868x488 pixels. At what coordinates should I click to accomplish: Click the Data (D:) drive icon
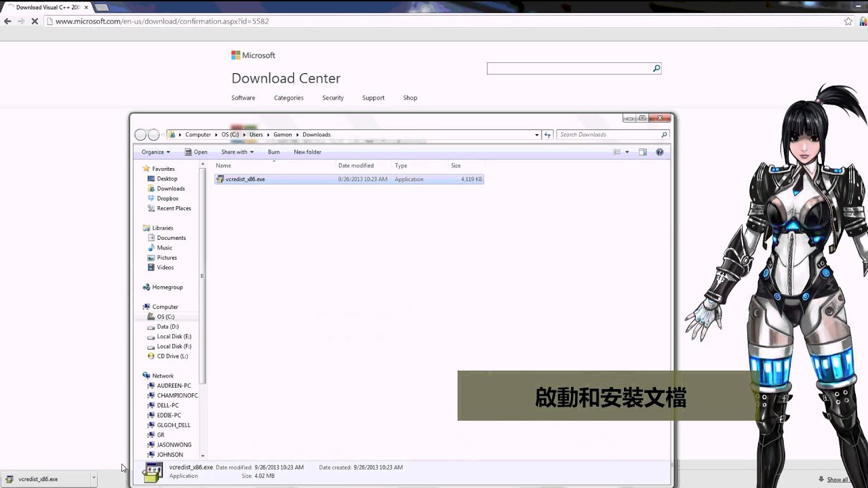coord(151,327)
